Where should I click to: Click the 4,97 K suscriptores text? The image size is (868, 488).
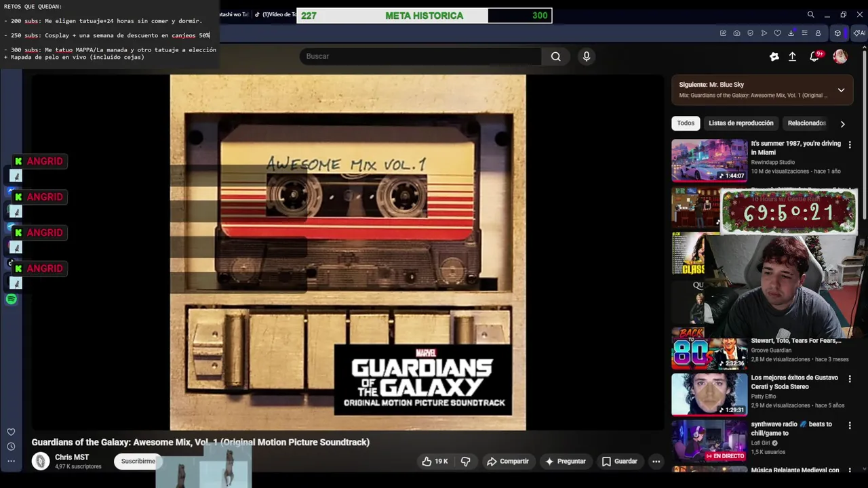tap(78, 466)
